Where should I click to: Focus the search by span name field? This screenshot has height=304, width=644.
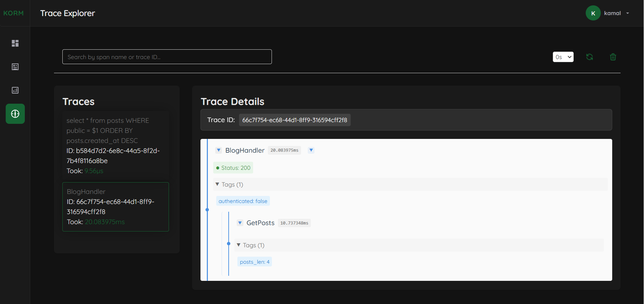pos(167,57)
